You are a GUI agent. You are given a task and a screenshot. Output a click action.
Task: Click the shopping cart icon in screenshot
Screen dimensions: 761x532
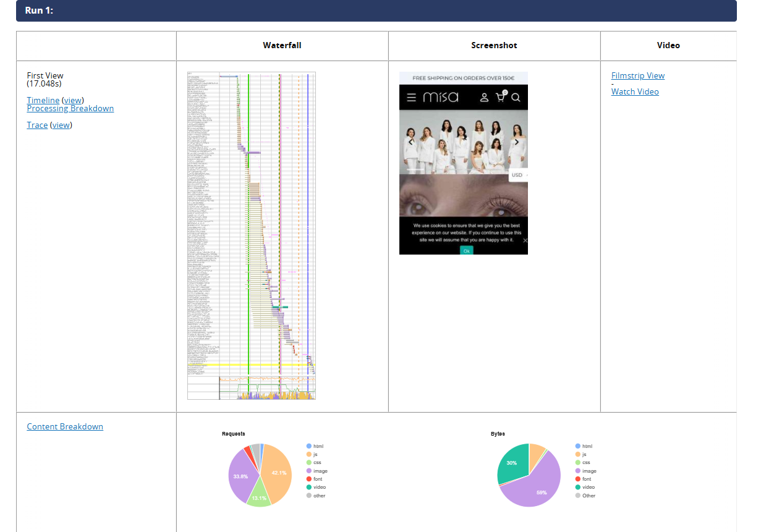tap(501, 96)
